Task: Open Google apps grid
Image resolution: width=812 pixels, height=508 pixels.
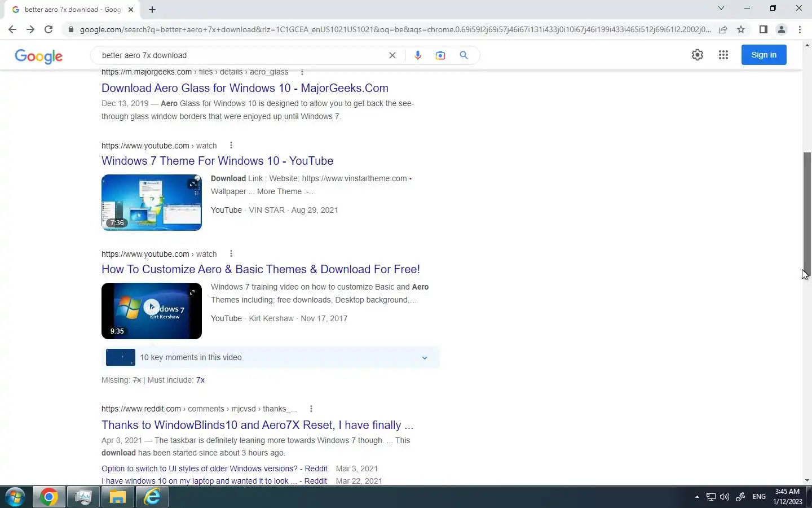Action: tap(723, 55)
